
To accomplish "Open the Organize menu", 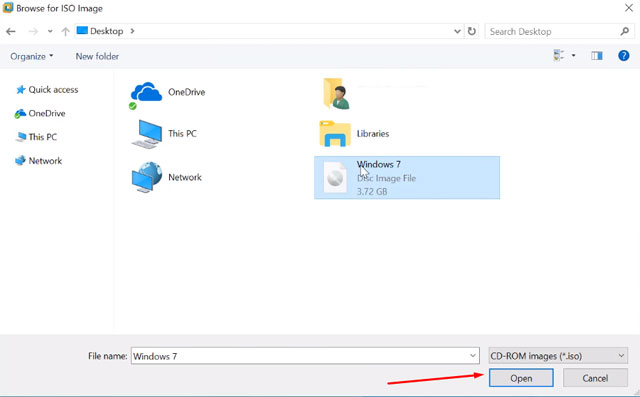I will (x=32, y=56).
